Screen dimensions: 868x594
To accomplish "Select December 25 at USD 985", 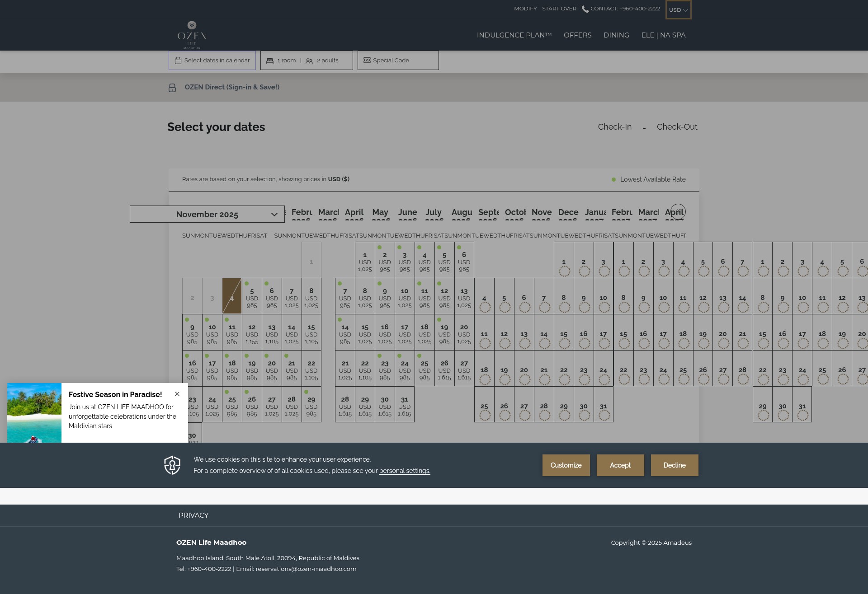I will 425,368.
